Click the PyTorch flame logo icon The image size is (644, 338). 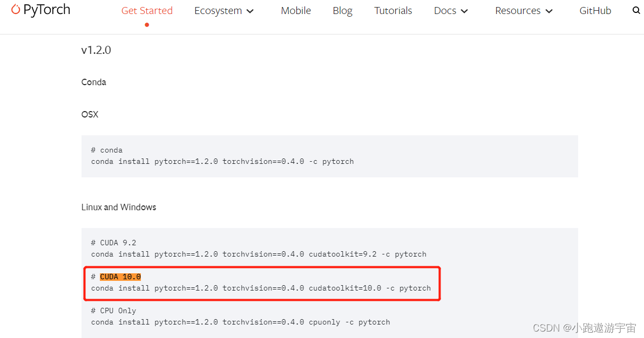16,9
